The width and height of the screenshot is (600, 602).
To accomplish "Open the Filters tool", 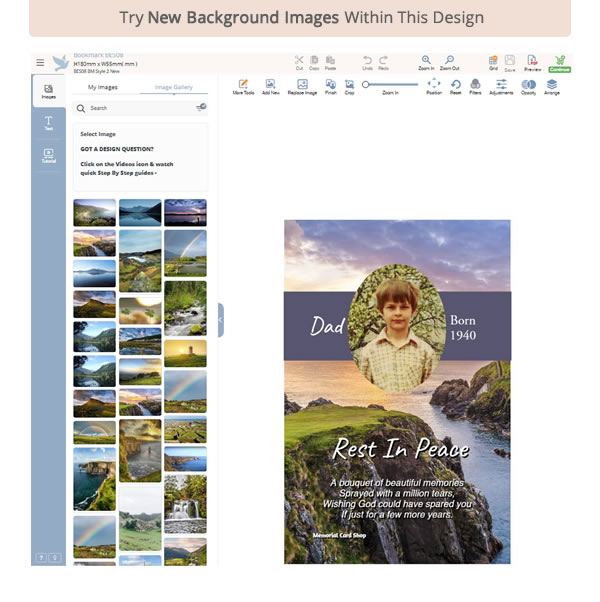I will tap(475, 86).
